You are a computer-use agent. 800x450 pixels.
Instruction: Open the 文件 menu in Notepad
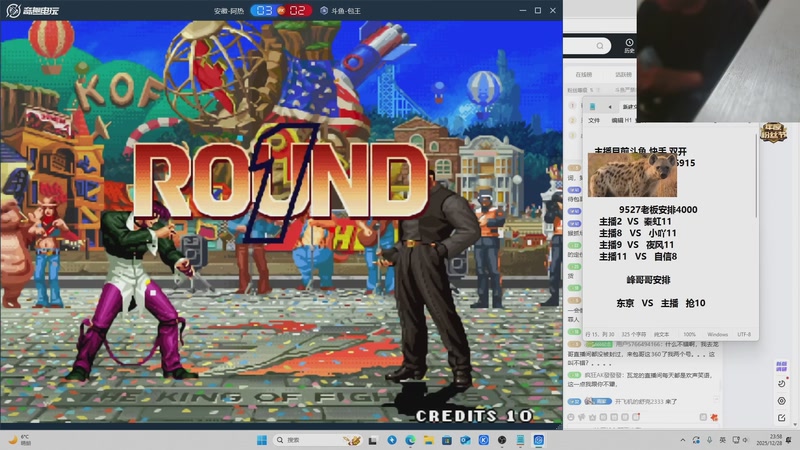pos(594,120)
